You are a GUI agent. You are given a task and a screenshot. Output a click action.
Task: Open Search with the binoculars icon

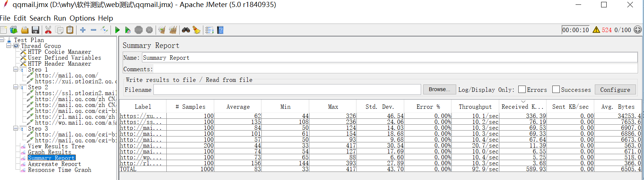186,30
